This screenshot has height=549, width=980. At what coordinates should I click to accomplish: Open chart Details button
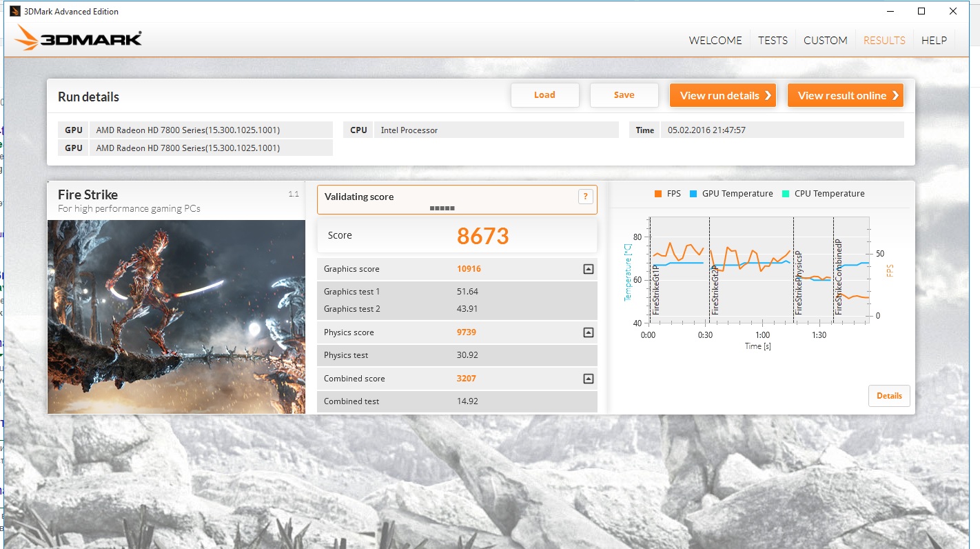point(889,396)
